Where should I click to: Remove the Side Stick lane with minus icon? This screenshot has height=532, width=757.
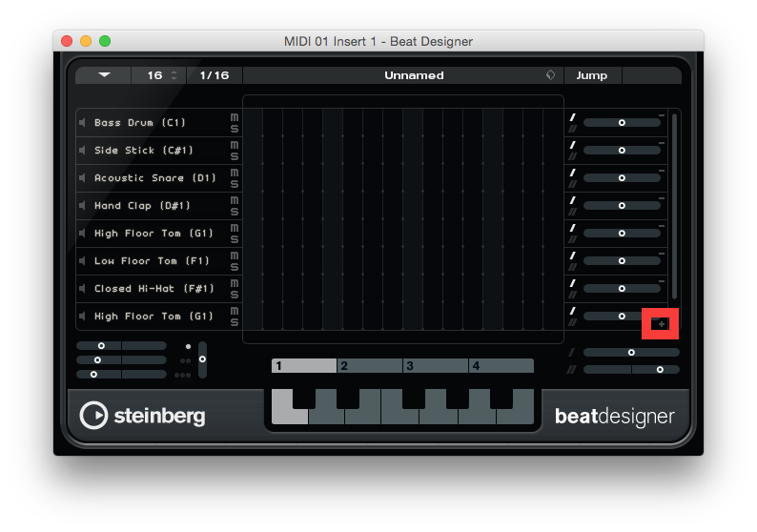click(662, 143)
